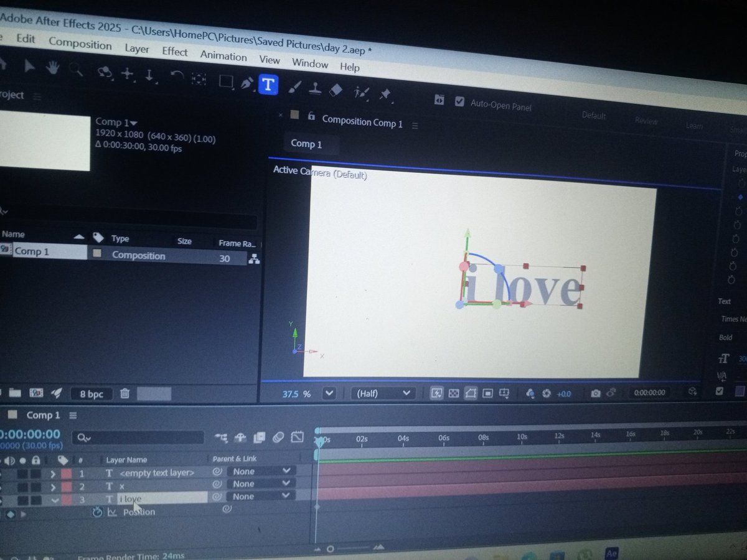Expand layer 2 x properties
The width and height of the screenshot is (747, 560).
point(54,487)
